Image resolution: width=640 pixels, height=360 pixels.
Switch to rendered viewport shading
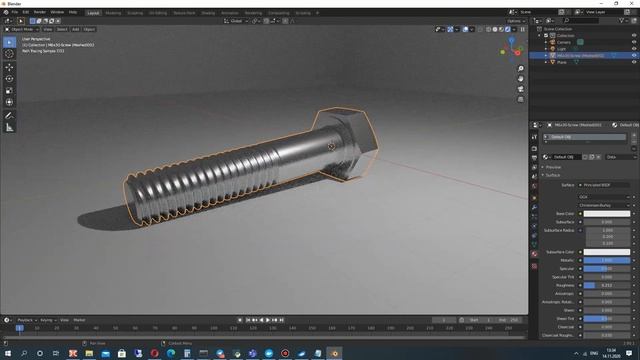point(508,29)
